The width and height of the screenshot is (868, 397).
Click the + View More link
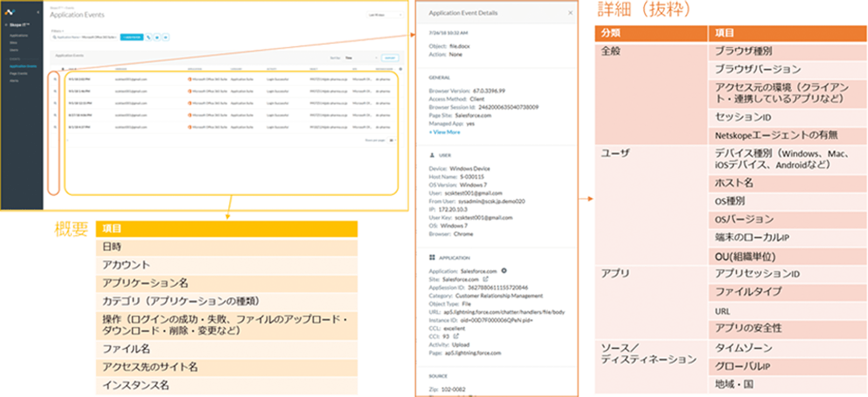click(444, 132)
